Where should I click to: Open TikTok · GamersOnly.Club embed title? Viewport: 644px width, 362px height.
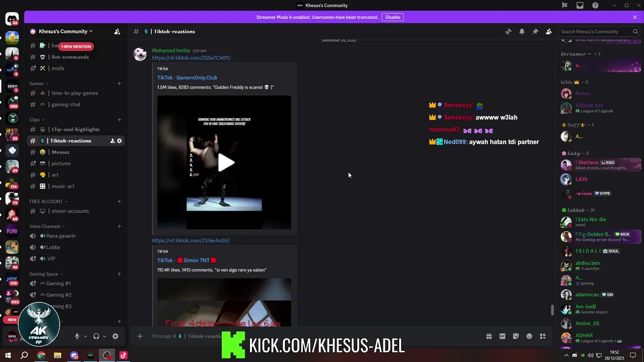(x=187, y=77)
